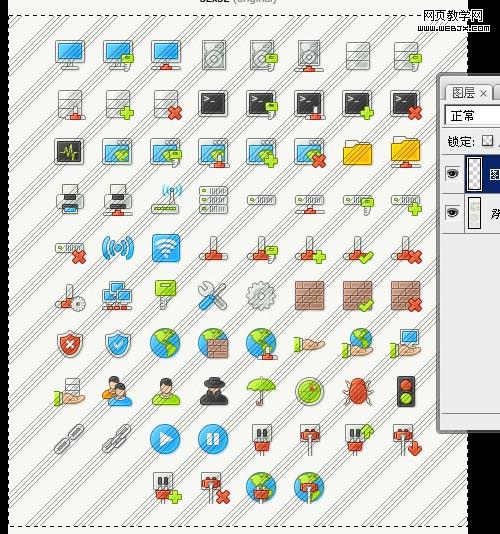Click the globe with brick wall icon
Image resolution: width=500 pixels, height=534 pixels.
(x=213, y=343)
